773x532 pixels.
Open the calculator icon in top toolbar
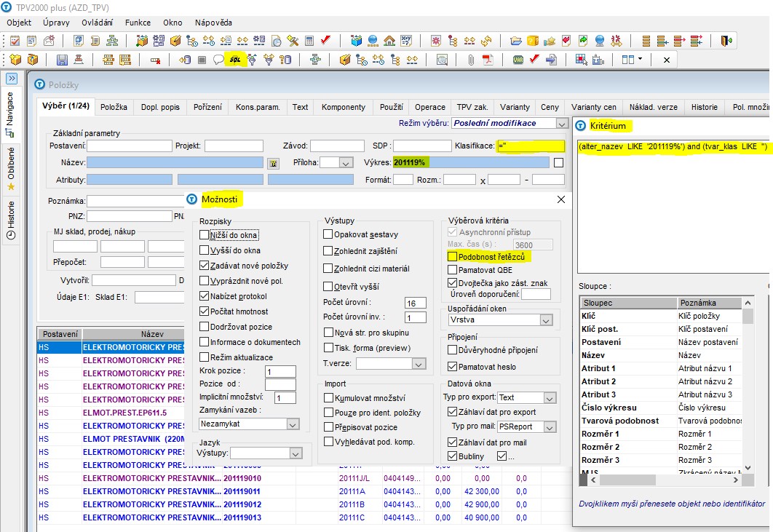[309, 41]
